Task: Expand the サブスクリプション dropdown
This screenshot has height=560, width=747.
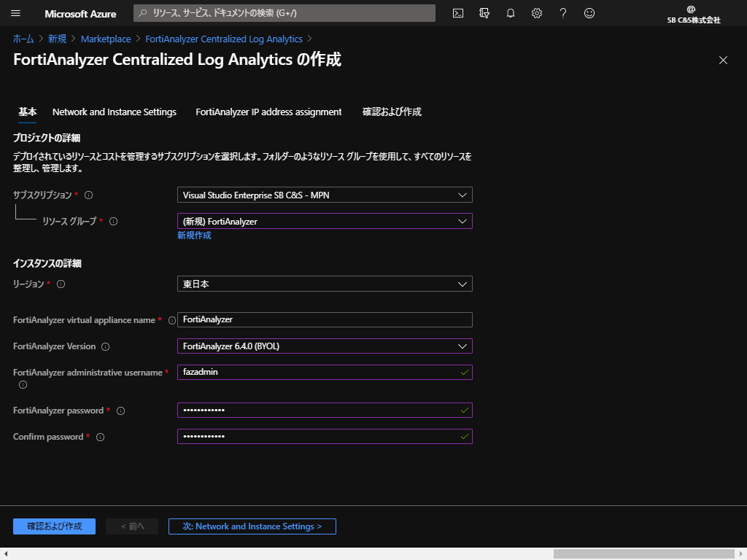Action: click(x=325, y=195)
